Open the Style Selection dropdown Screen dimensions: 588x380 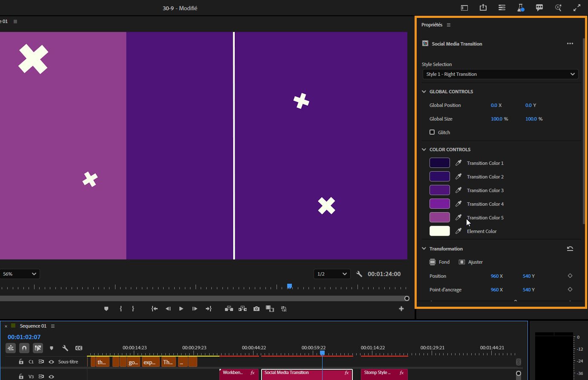coord(500,74)
